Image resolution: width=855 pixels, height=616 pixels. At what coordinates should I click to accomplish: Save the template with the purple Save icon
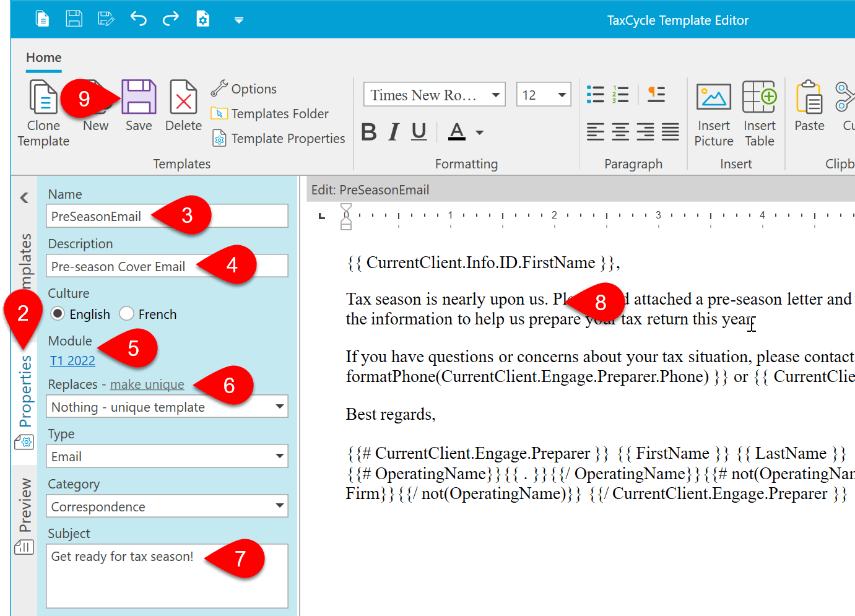(x=139, y=106)
